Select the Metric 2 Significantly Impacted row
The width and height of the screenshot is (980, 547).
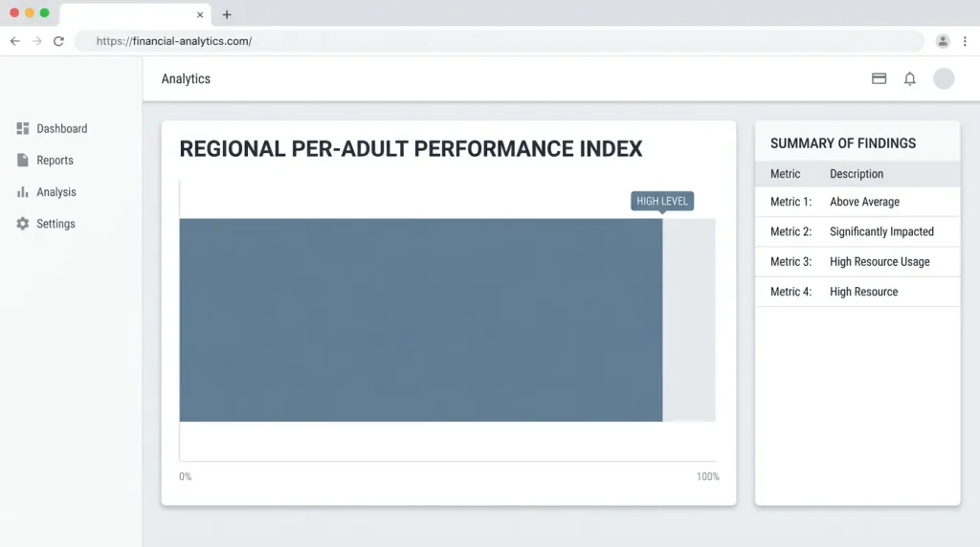tap(857, 231)
